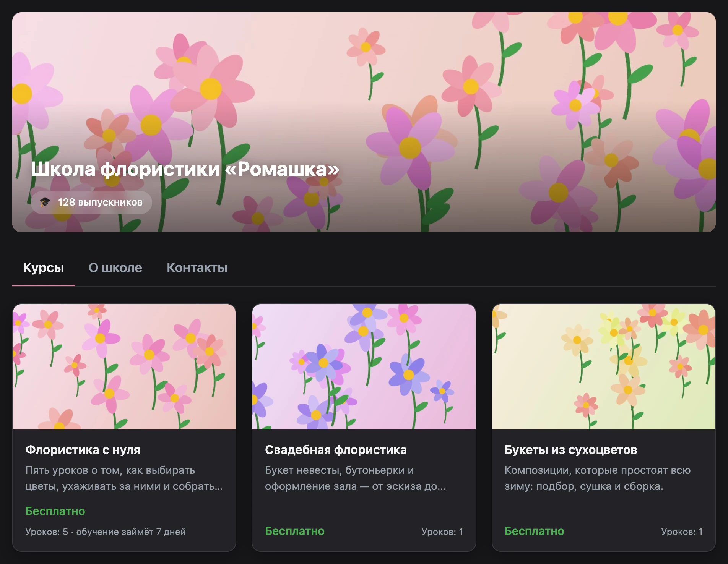728x564 pixels.
Task: Switch to the О школе tab
Action: click(x=115, y=267)
